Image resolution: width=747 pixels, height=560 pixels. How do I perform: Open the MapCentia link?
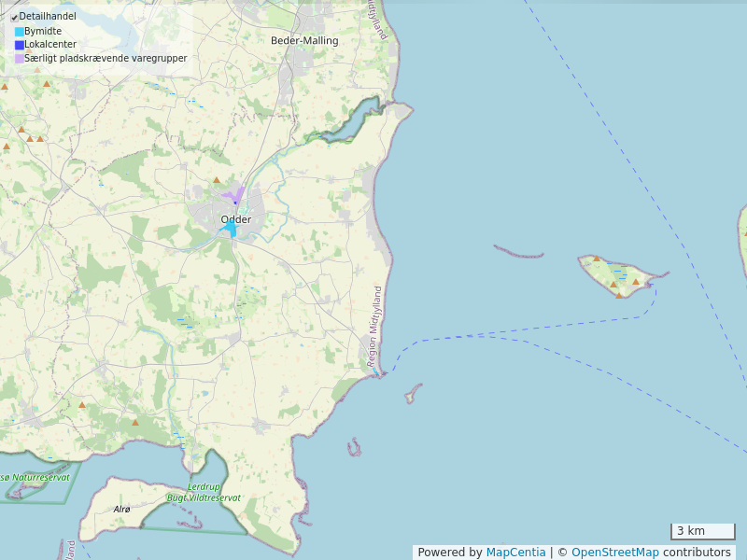515,553
